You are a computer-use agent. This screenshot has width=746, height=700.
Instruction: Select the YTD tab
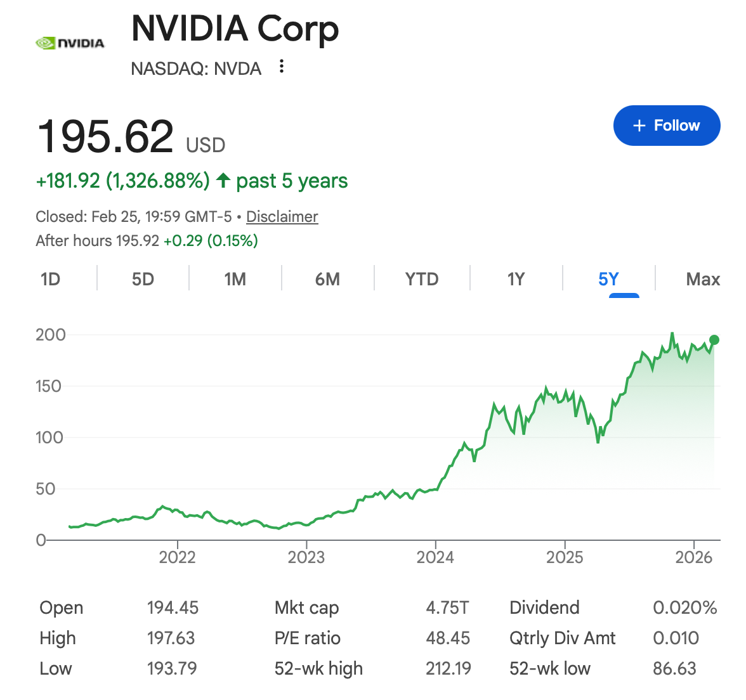click(x=422, y=280)
